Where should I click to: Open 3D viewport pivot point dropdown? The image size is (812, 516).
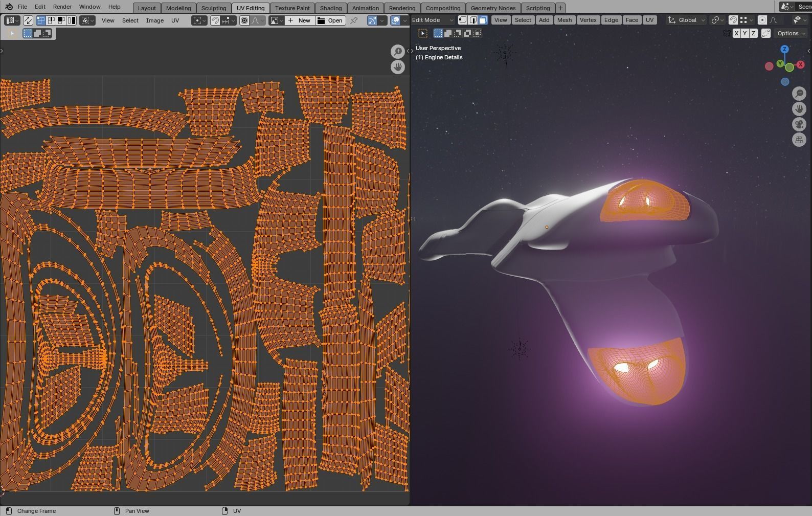coord(717,20)
